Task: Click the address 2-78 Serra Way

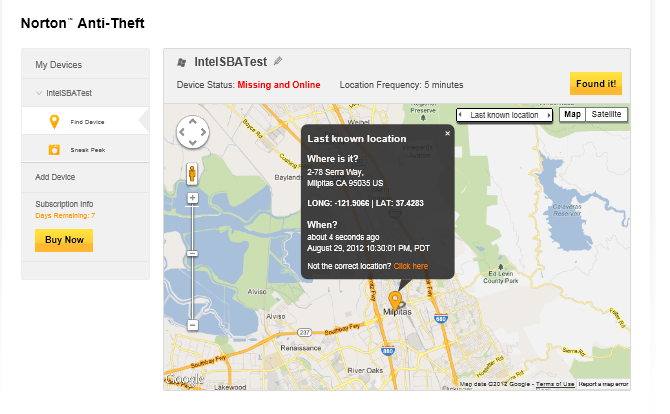Action: (x=335, y=172)
